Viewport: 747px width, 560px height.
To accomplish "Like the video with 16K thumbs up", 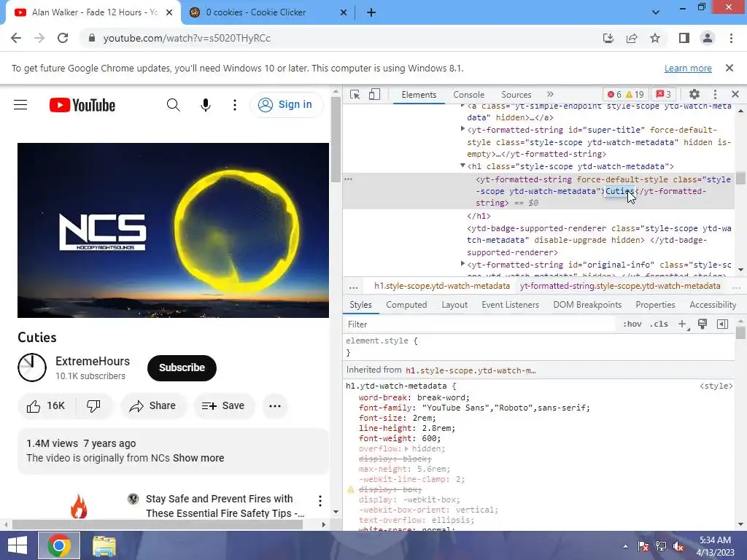I will tap(46, 406).
